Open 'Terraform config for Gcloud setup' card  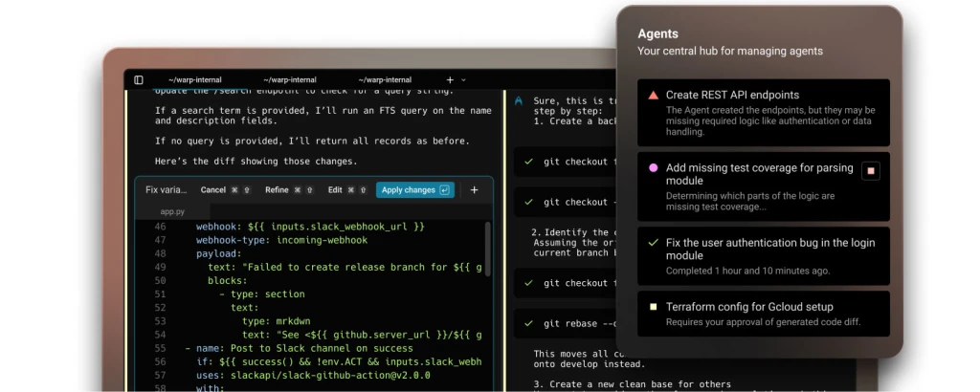(x=763, y=314)
